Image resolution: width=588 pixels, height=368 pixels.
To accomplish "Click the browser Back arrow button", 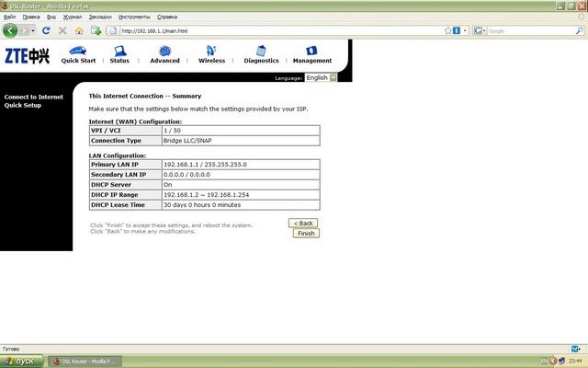I will click(11, 30).
